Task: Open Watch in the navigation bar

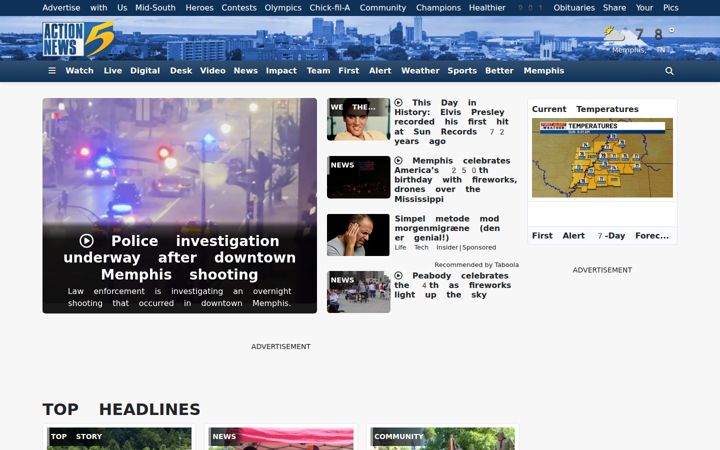Action: [79, 71]
